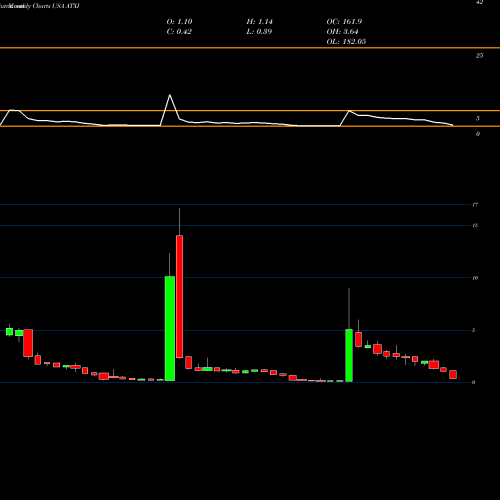Click the 'OC: 161.9' reading
This screenshot has height=500, width=500.
[344, 22]
